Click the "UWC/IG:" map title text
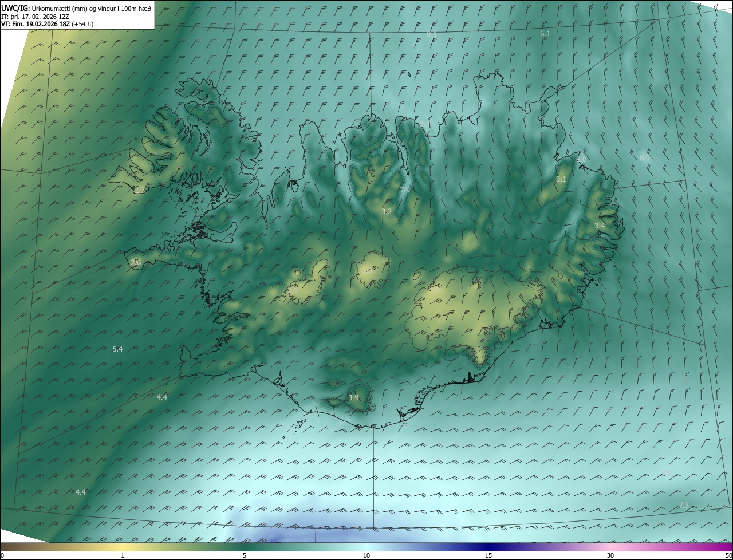 point(15,8)
